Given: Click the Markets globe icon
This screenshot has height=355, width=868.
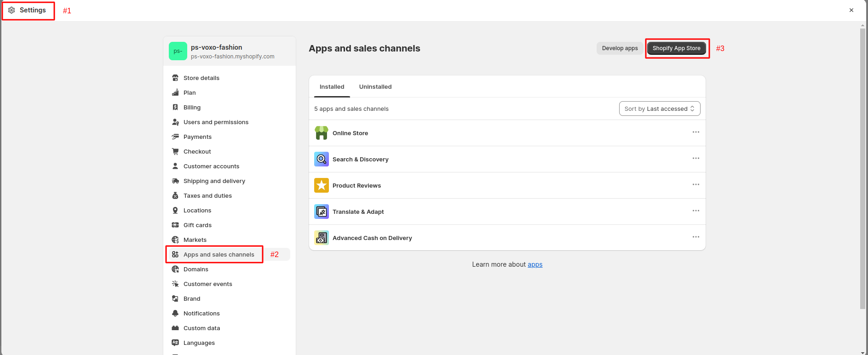Looking at the screenshot, I should (175, 240).
